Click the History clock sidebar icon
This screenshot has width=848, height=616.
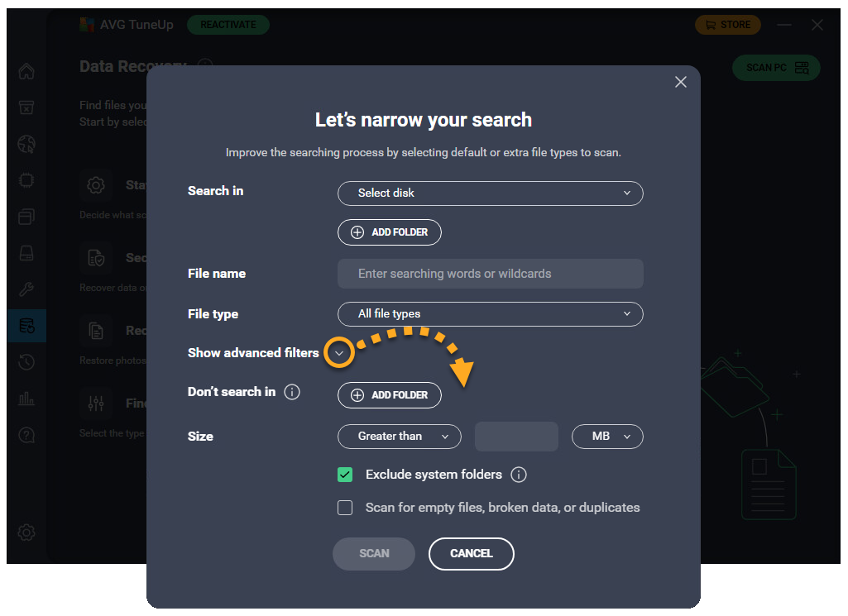[26, 362]
